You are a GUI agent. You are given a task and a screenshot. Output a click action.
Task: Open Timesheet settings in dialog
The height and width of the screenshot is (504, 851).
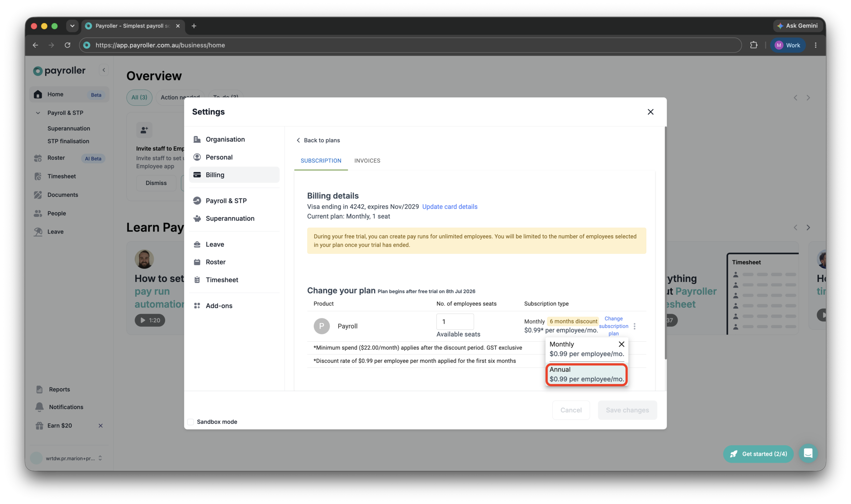coord(234,279)
